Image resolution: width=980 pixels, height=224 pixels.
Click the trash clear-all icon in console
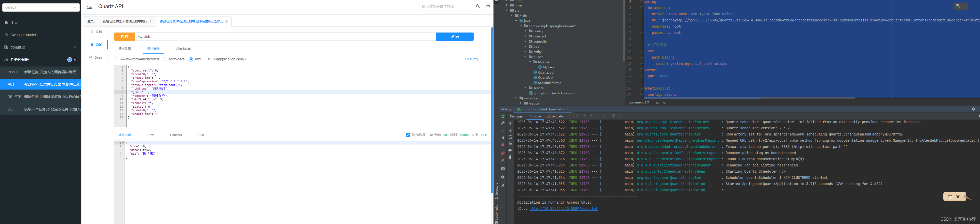click(x=510, y=157)
